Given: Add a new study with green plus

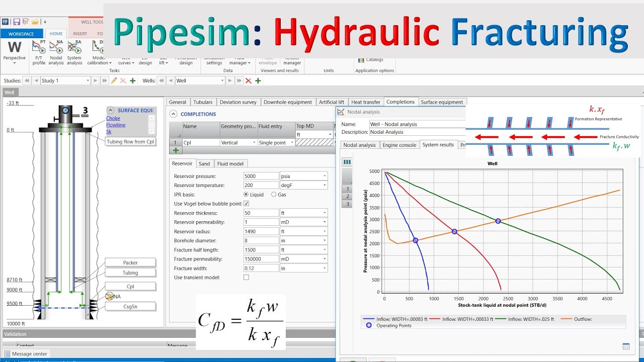Looking at the screenshot, I should coord(133,80).
